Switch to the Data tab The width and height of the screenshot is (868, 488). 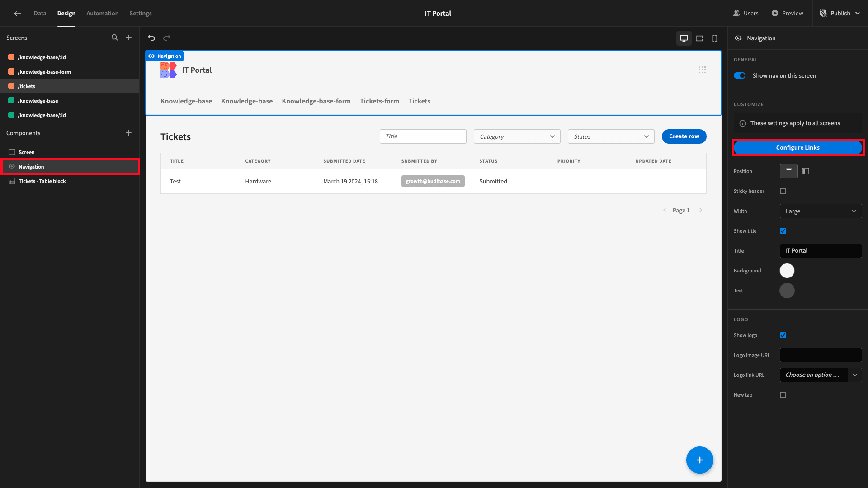coord(40,14)
